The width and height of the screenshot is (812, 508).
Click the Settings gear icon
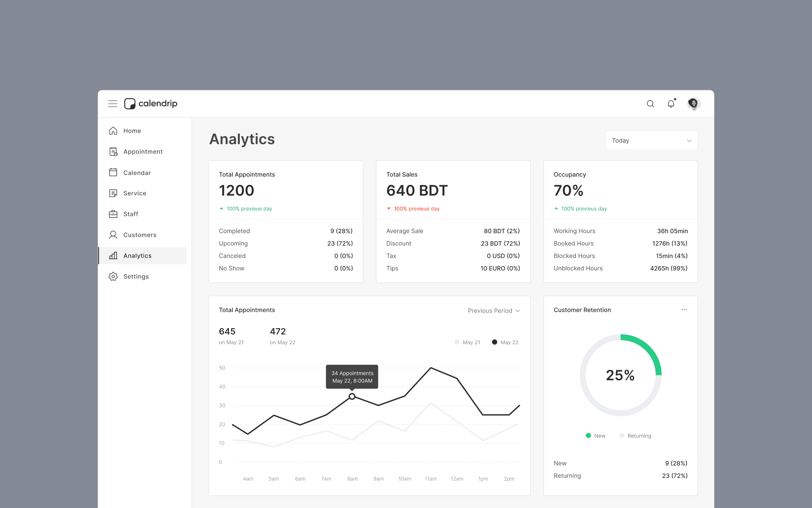coord(113,277)
